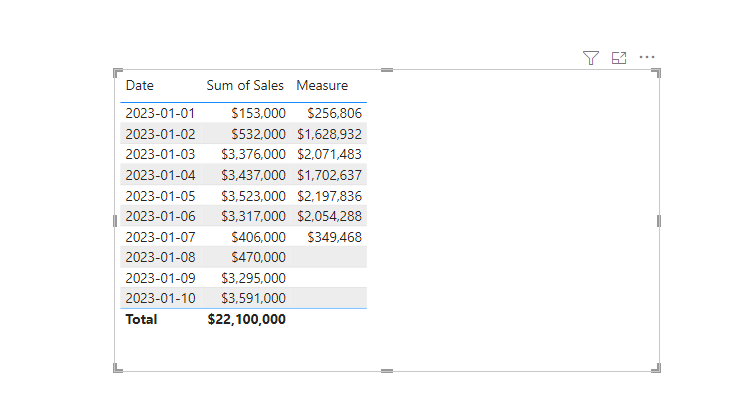Viewport: 753px width, 393px height.
Task: Click the left edge middle handle
Action: tap(115, 221)
